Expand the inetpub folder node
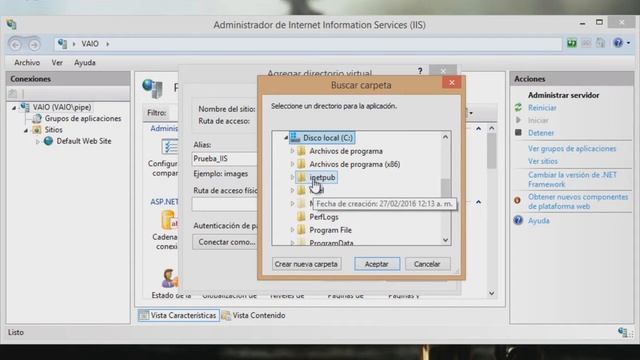Viewport: 640px width, 360px height. 292,177
